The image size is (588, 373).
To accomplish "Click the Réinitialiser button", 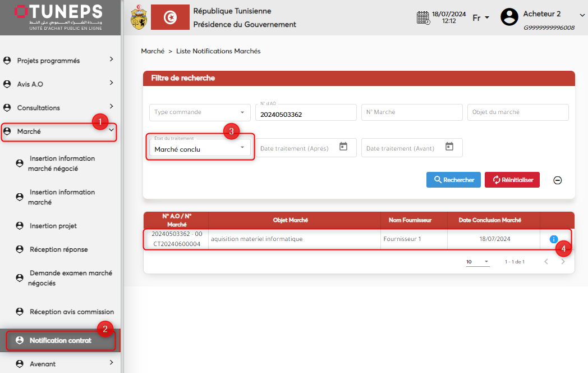I will [x=512, y=180].
